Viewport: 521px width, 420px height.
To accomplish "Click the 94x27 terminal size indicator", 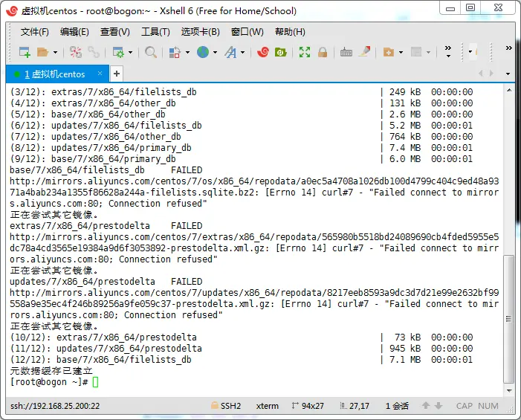I will point(308,406).
